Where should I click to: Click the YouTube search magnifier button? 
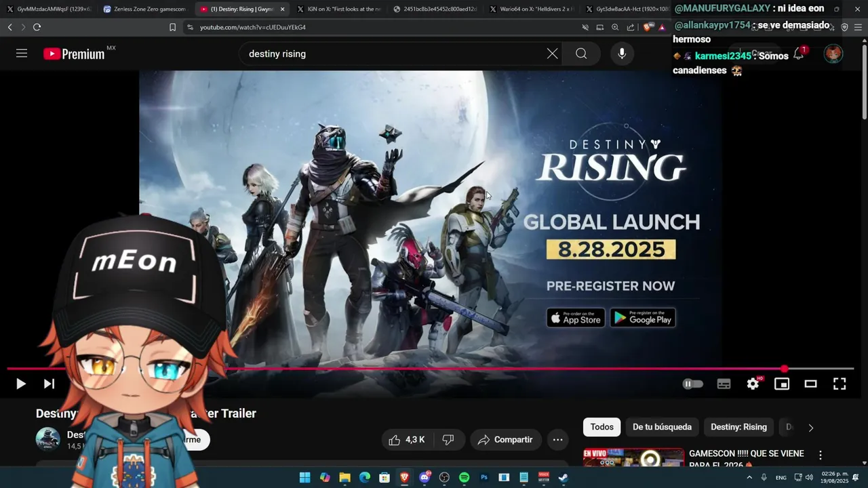coord(581,54)
